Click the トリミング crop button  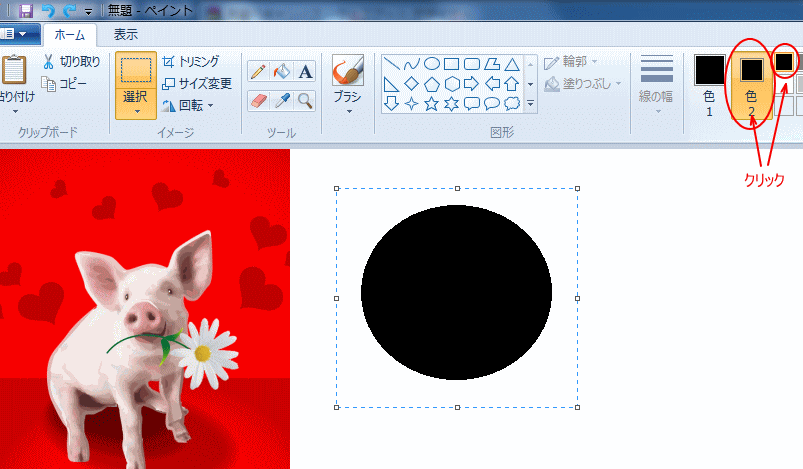tap(191, 61)
